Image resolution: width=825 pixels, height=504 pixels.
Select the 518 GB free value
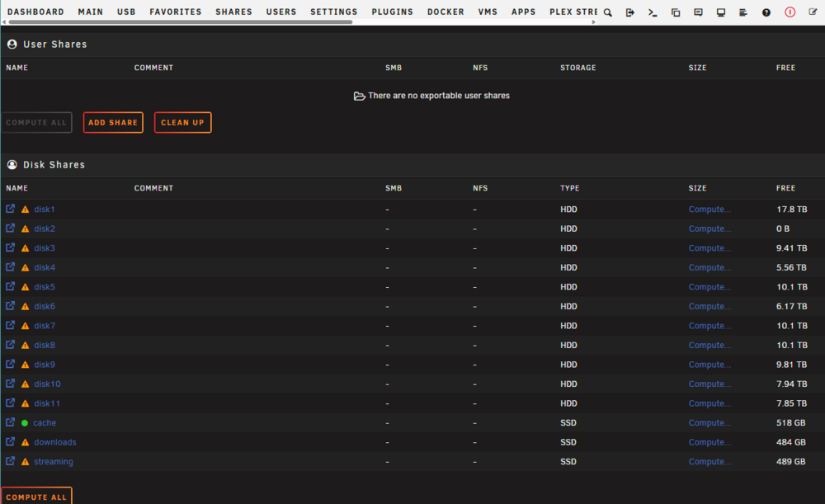click(x=791, y=423)
